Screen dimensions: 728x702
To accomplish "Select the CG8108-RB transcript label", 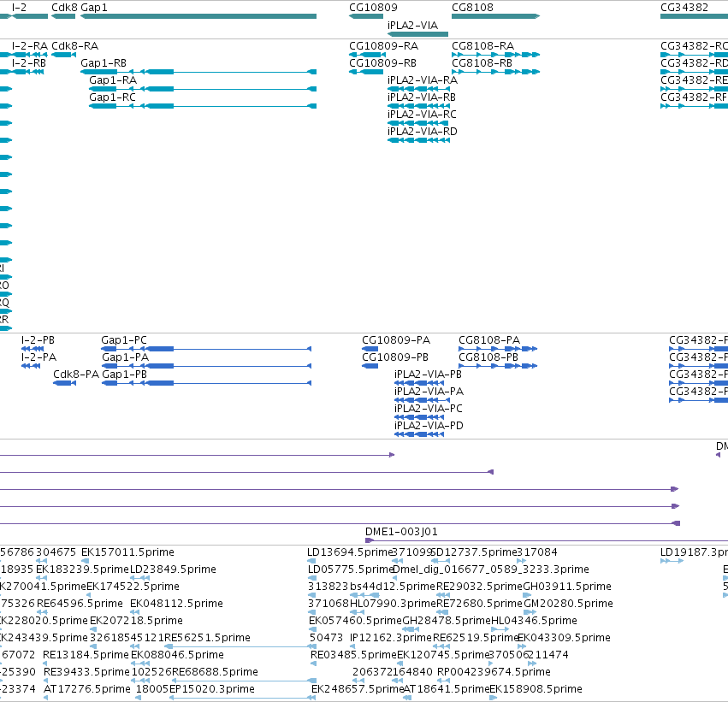I will pos(482,63).
